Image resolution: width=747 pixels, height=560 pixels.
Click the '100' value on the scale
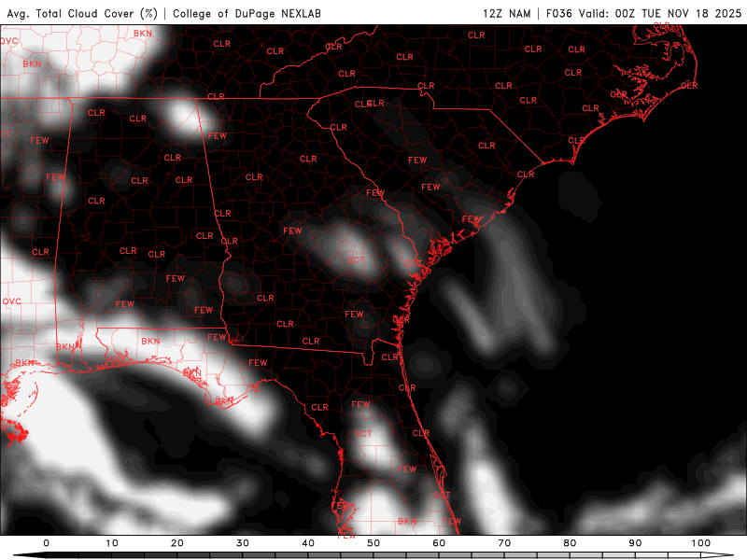[701, 543]
